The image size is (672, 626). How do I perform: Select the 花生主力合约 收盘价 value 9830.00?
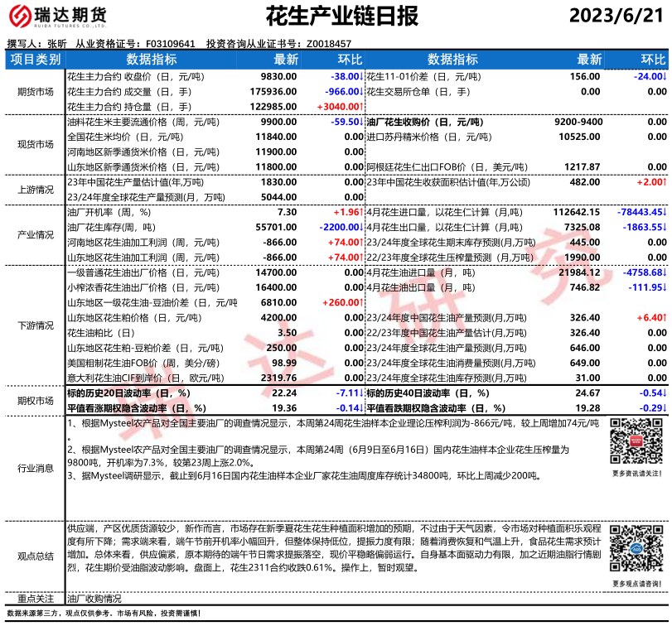pyautogui.click(x=279, y=75)
